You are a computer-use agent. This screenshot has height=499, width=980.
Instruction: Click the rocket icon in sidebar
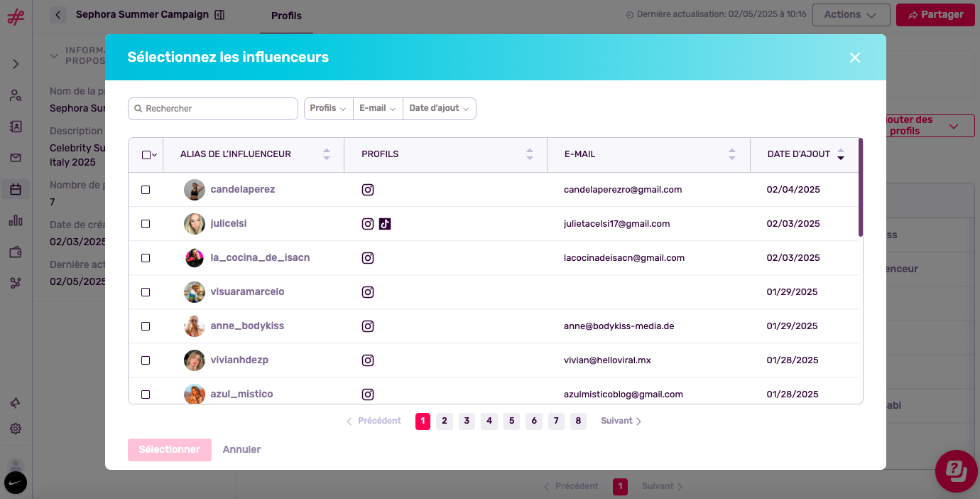[16, 402]
